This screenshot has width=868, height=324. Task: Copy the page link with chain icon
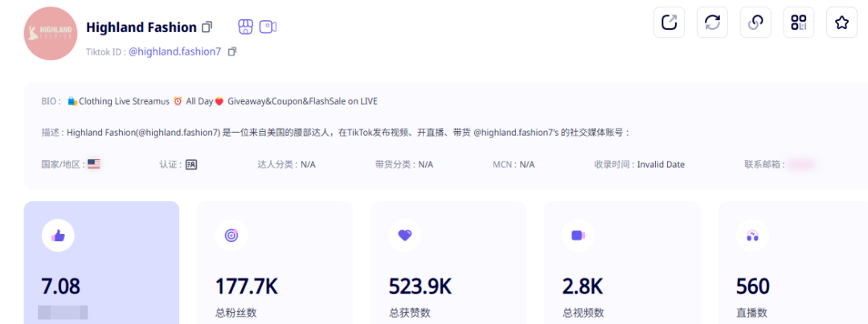[x=755, y=23]
